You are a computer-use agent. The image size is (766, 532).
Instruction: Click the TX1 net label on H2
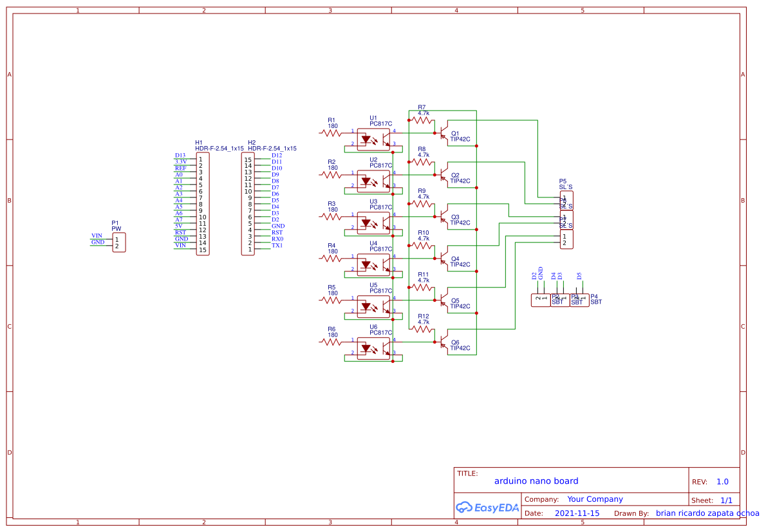[277, 246]
